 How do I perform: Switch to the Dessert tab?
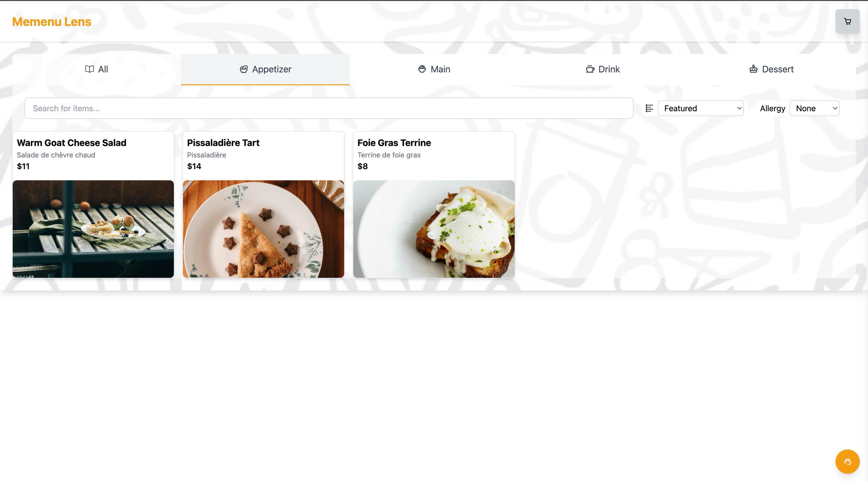point(771,69)
